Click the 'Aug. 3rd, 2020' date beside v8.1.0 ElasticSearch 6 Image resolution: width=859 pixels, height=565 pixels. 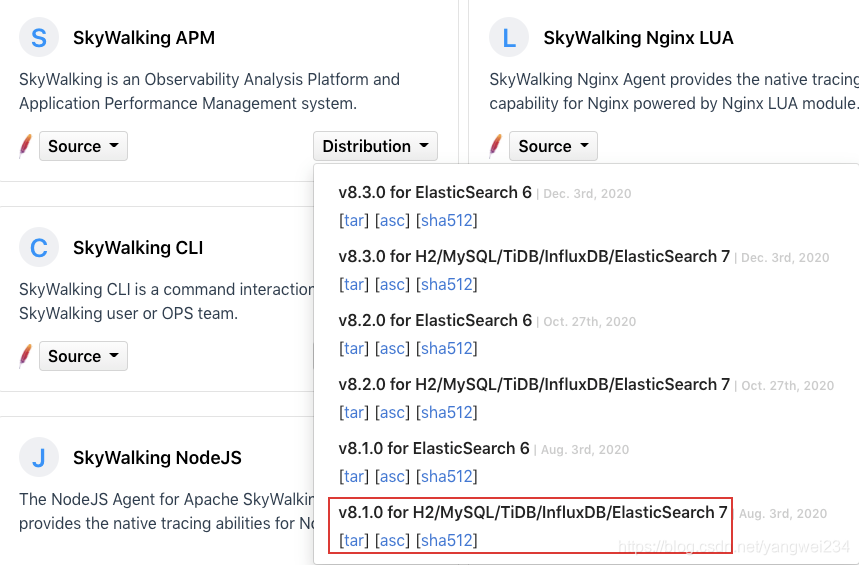(585, 450)
